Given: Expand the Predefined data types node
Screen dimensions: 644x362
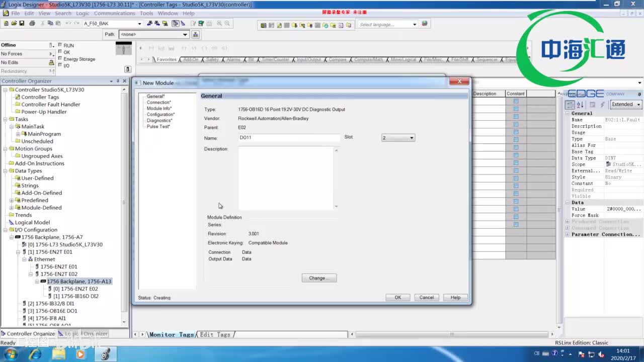Looking at the screenshot, I should point(12,200).
